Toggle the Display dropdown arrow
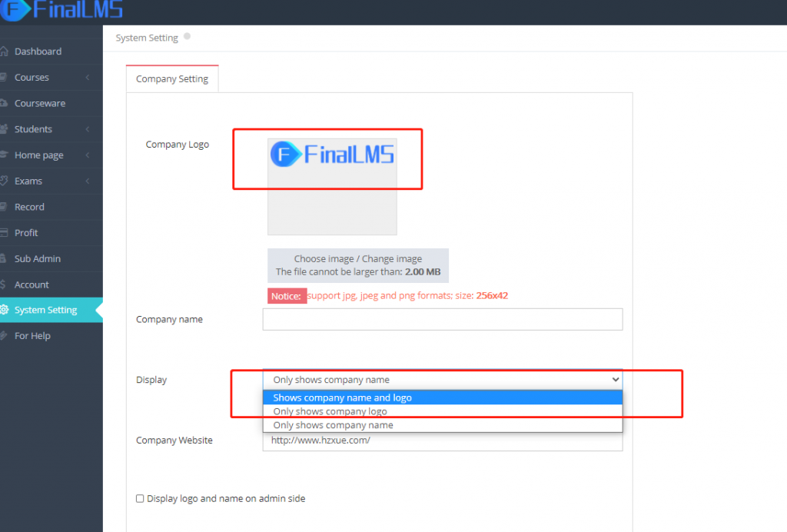787x532 pixels. [x=616, y=380]
